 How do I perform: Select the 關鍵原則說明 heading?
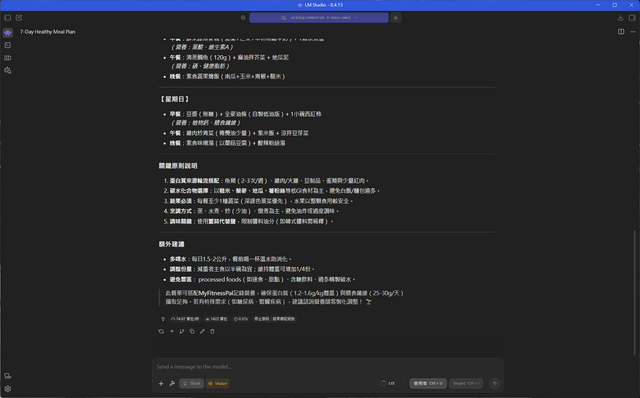(x=178, y=166)
